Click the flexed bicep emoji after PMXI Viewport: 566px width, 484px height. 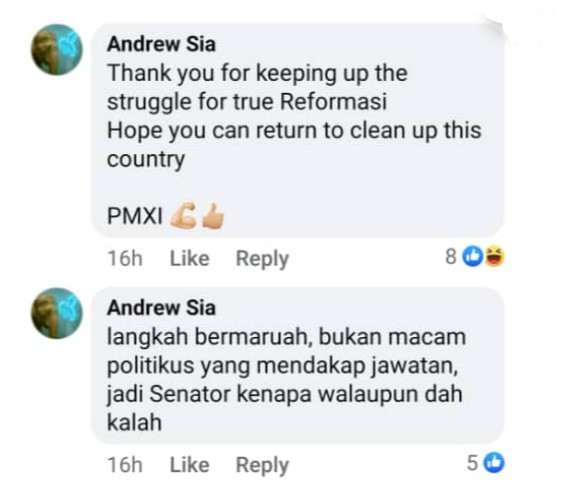click(x=184, y=216)
